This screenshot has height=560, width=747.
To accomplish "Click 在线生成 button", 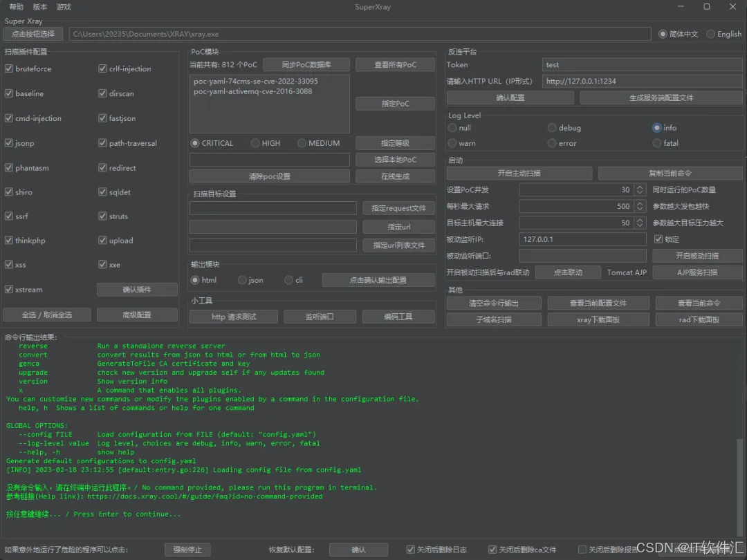I will tap(395, 176).
